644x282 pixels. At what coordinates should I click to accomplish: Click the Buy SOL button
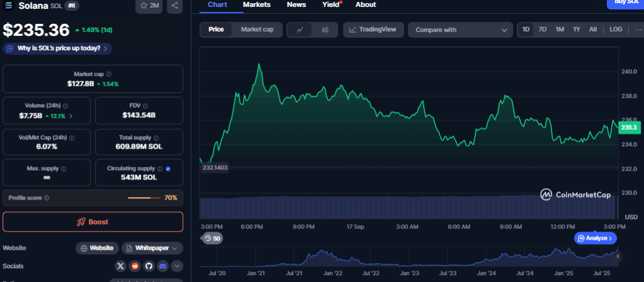click(626, 3)
